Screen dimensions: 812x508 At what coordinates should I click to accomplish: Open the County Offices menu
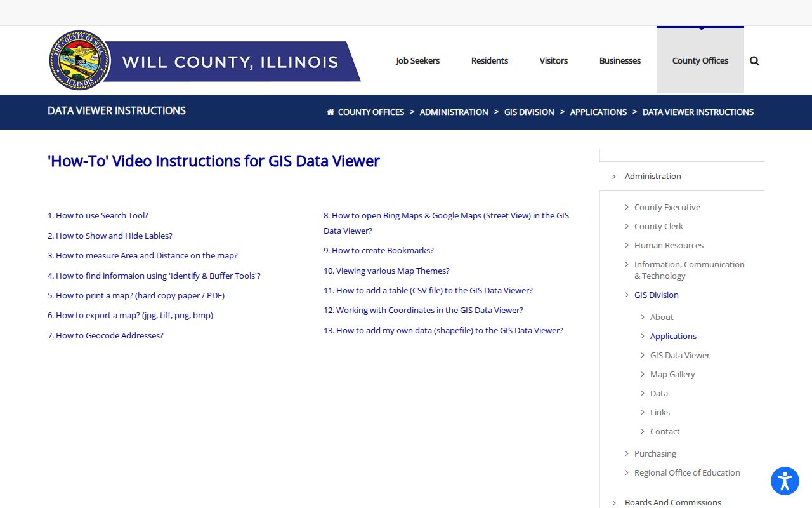coord(700,60)
